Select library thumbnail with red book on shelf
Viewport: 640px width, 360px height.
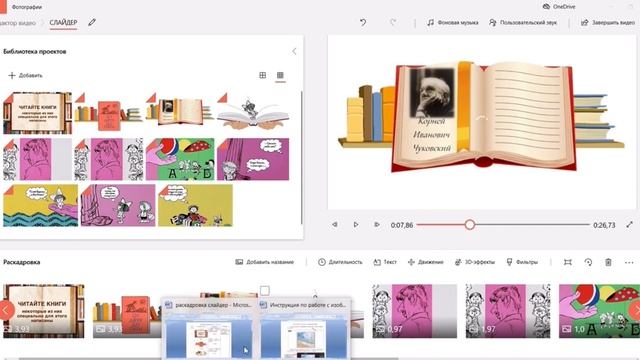coord(109,112)
